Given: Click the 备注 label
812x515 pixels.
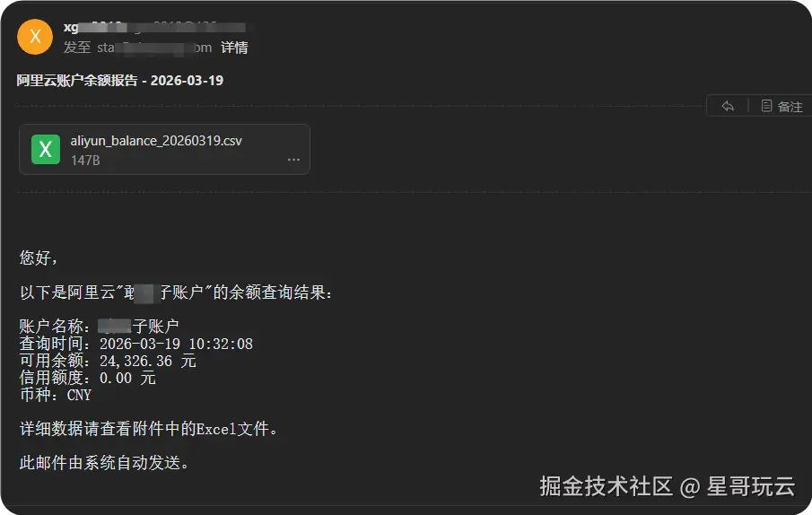Looking at the screenshot, I should [790, 107].
